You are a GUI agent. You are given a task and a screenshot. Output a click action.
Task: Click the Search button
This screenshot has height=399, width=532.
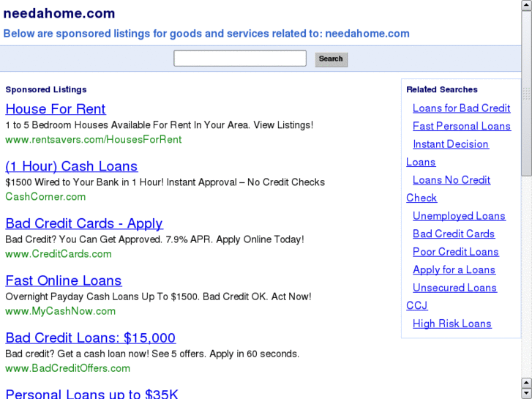click(331, 59)
